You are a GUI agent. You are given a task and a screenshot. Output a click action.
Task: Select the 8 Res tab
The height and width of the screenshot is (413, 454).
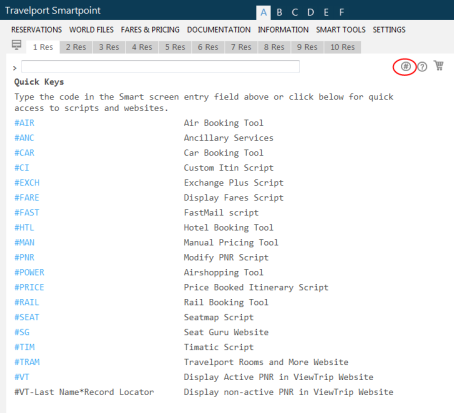pos(274,47)
